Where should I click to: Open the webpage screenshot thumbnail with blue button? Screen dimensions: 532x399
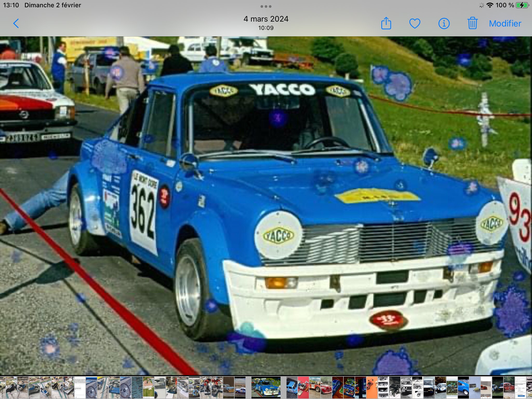(521, 387)
